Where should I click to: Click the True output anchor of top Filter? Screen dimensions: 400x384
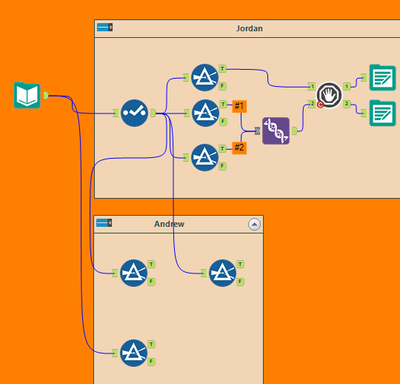(222, 69)
